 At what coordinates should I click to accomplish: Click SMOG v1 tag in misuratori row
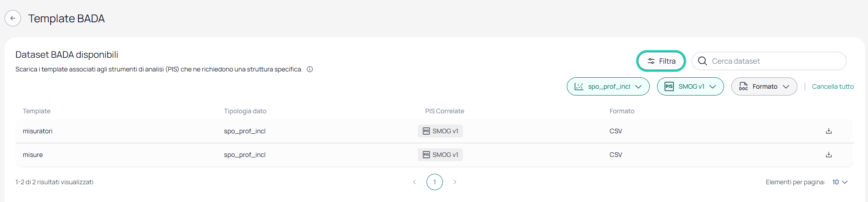pyautogui.click(x=440, y=131)
